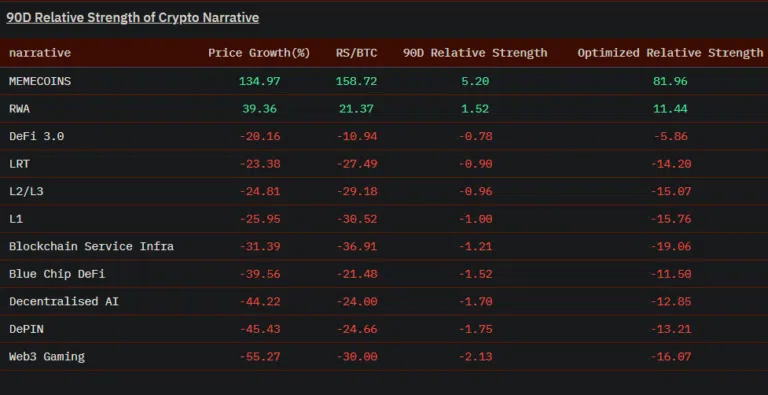Click L1 price growth value -25.95

click(260, 219)
